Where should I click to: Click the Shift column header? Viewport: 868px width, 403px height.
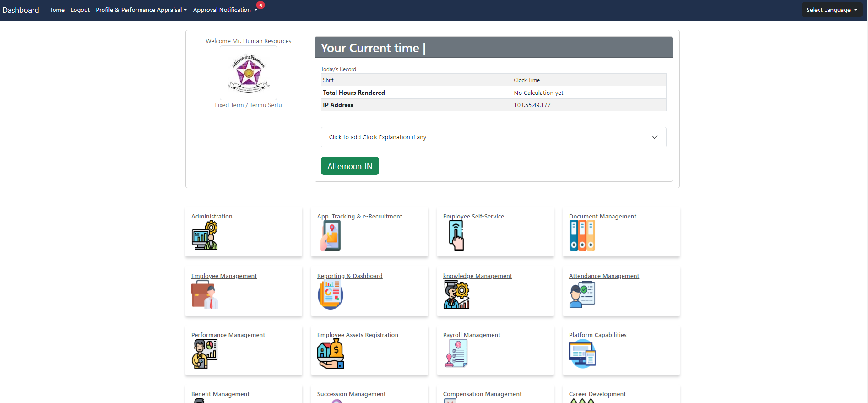coord(328,80)
